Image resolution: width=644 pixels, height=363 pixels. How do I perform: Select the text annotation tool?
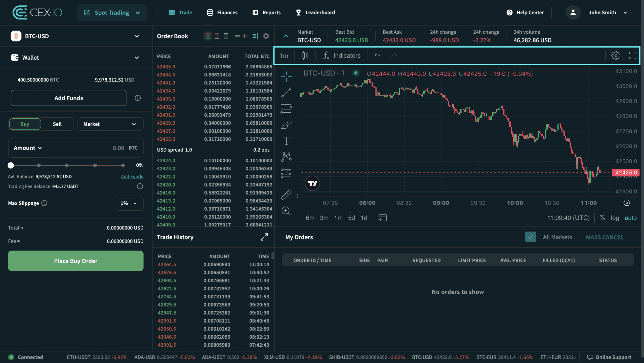[x=286, y=141]
